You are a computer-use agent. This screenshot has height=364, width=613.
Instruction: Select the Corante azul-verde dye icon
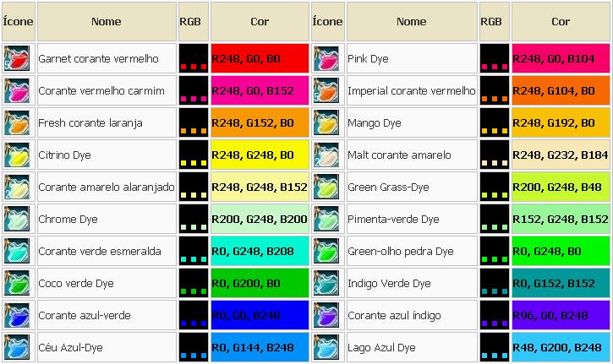click(17, 314)
